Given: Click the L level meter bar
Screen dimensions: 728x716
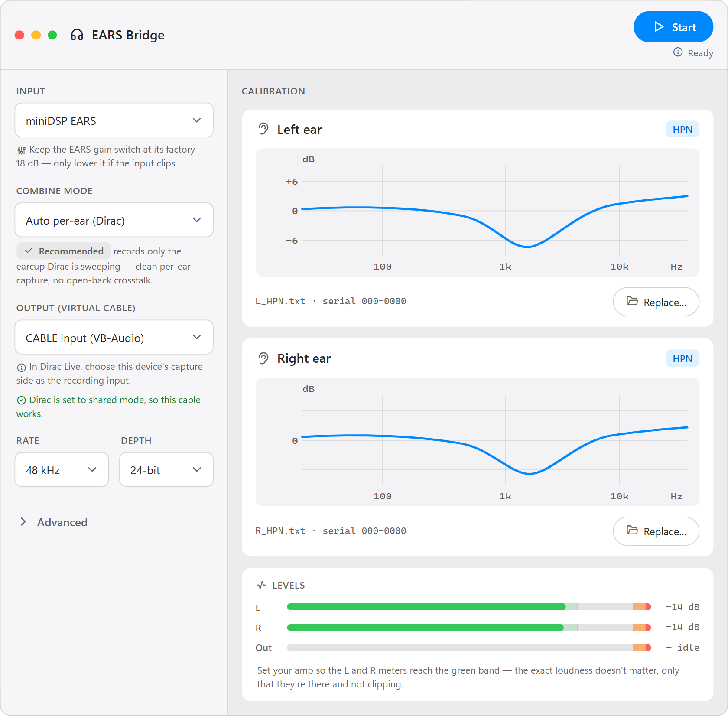Looking at the screenshot, I should (469, 607).
